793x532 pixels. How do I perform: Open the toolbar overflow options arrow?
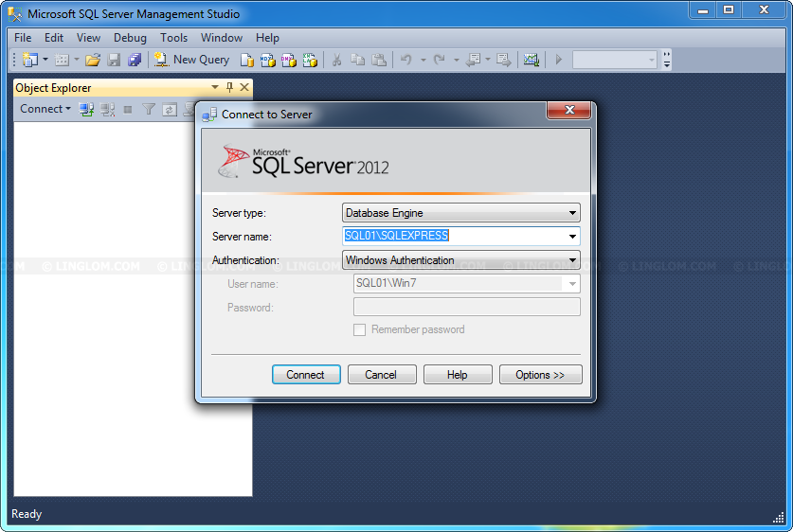click(x=667, y=60)
